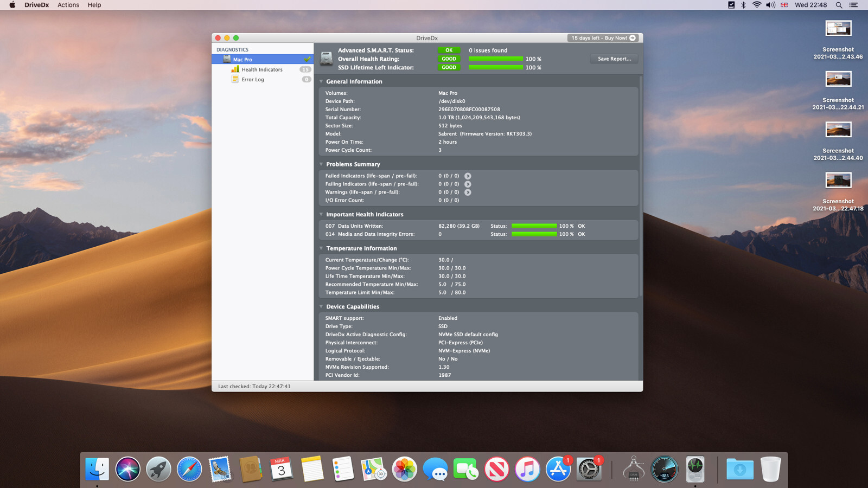Viewport: 868px width, 488px height.
Task: Launch Siri from the Dock
Action: [x=127, y=469]
